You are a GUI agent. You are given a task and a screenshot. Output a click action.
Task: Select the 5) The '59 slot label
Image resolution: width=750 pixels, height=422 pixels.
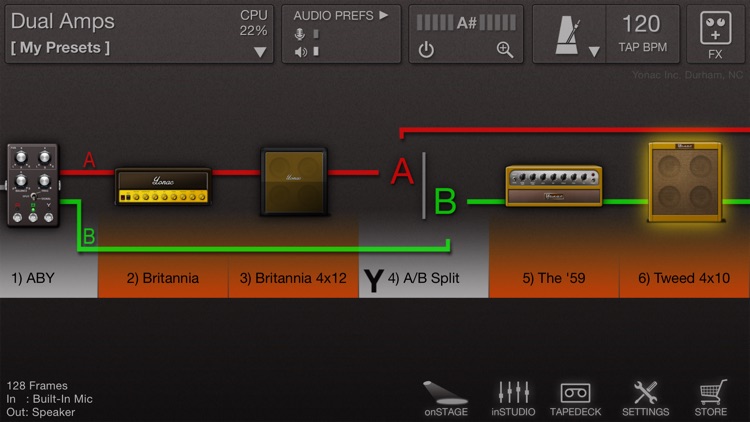(554, 278)
